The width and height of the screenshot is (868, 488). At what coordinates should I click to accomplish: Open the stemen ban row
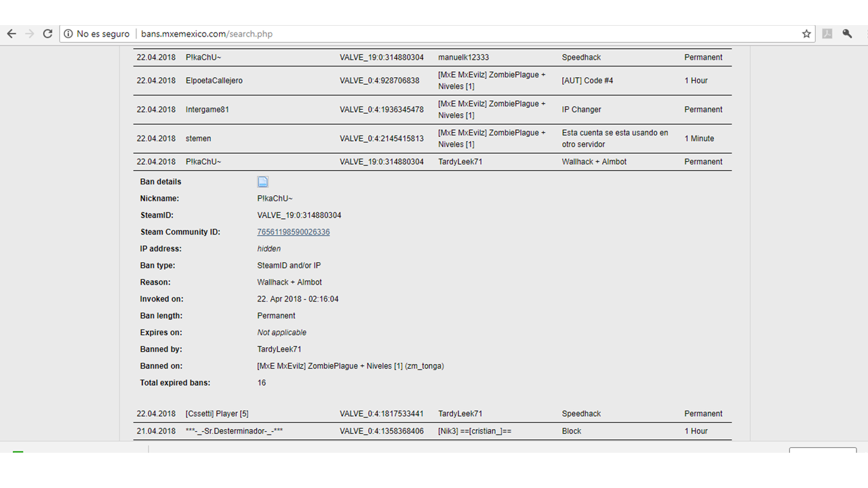pos(433,139)
